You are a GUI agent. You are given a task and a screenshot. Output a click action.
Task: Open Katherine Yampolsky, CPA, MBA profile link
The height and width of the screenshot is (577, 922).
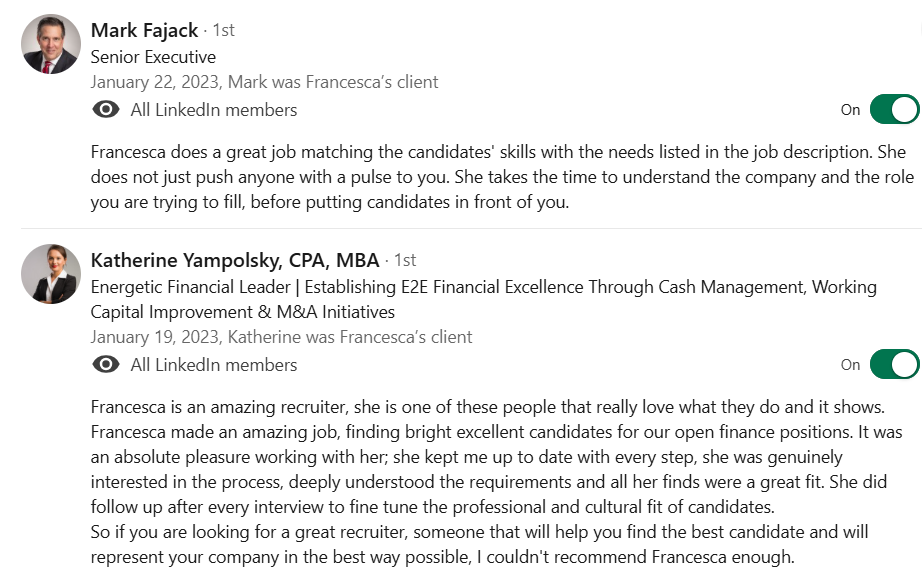235,260
